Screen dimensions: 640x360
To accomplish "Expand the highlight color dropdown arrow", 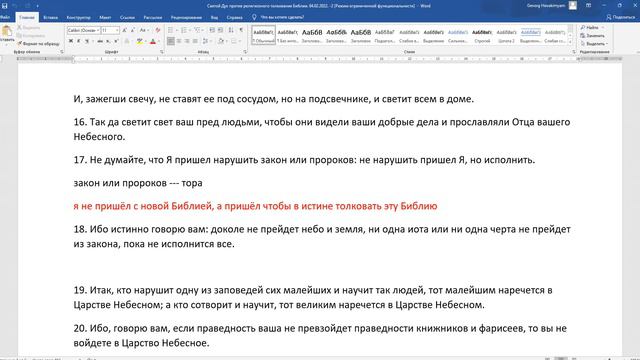I will (145, 41).
